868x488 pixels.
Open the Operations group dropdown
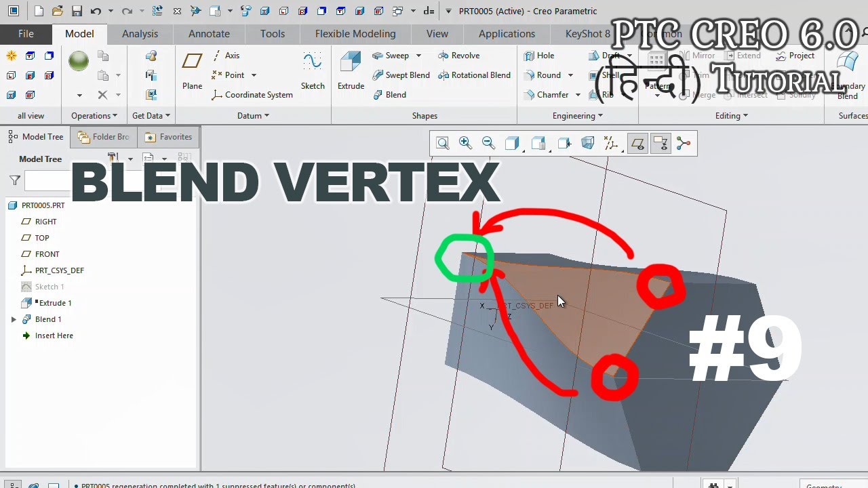94,116
